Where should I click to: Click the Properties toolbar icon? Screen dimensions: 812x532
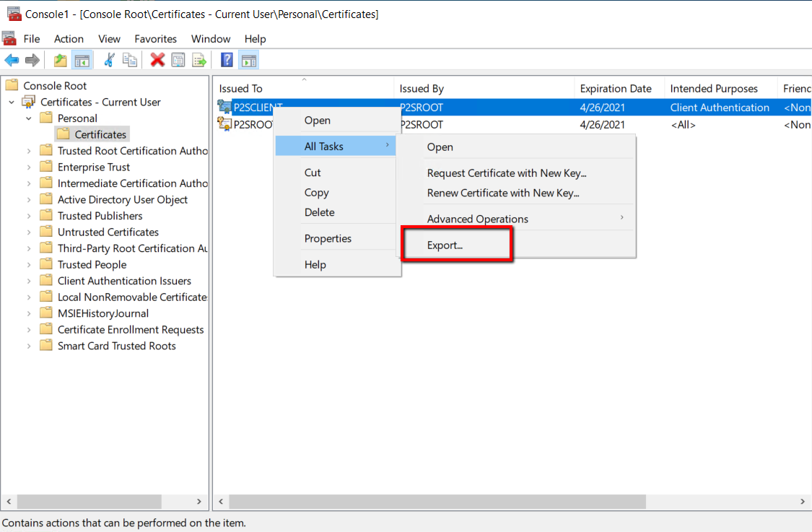[x=178, y=61]
